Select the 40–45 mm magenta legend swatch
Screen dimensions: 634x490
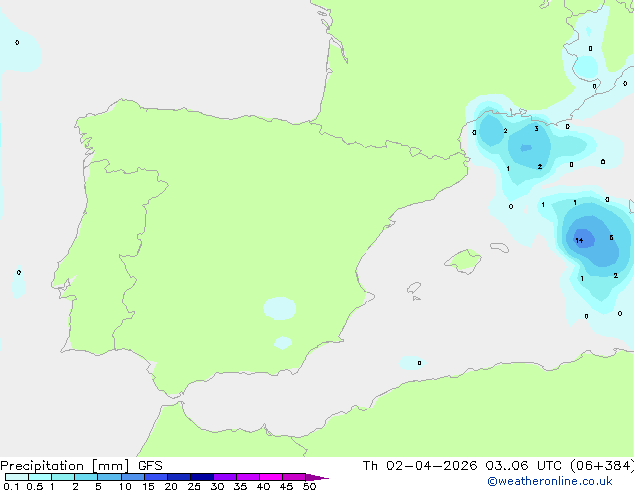[x=271, y=477]
